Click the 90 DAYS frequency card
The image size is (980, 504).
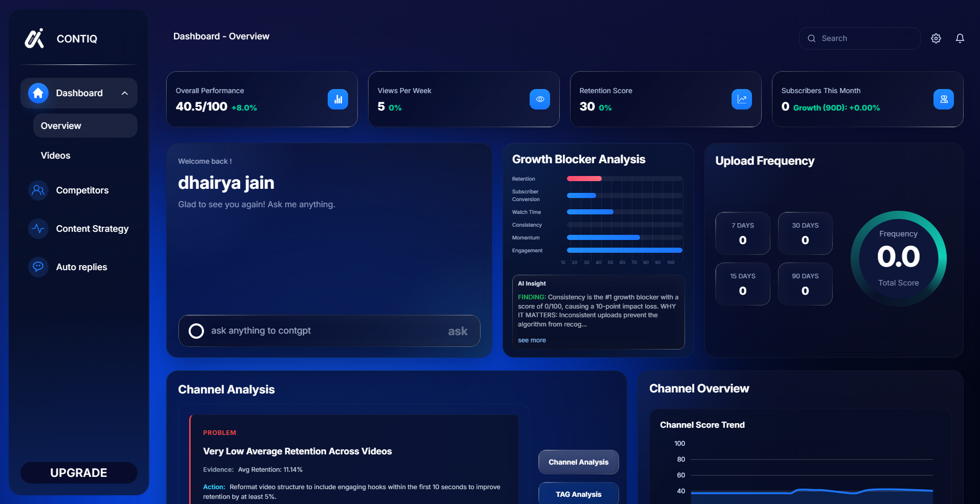tap(805, 284)
